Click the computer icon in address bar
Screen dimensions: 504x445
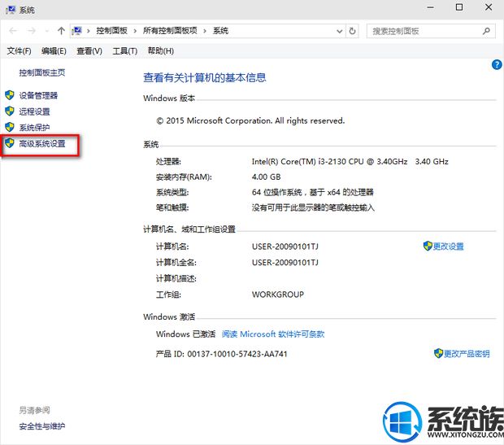[x=77, y=31]
